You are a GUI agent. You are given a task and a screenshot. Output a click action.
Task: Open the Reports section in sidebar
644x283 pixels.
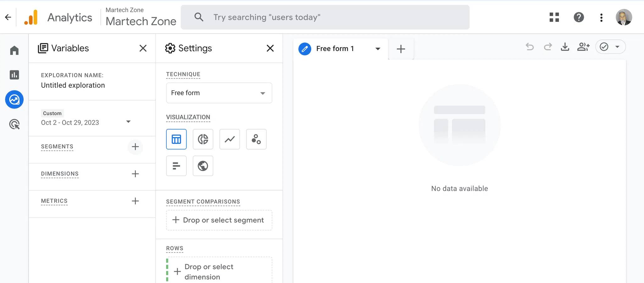click(14, 75)
